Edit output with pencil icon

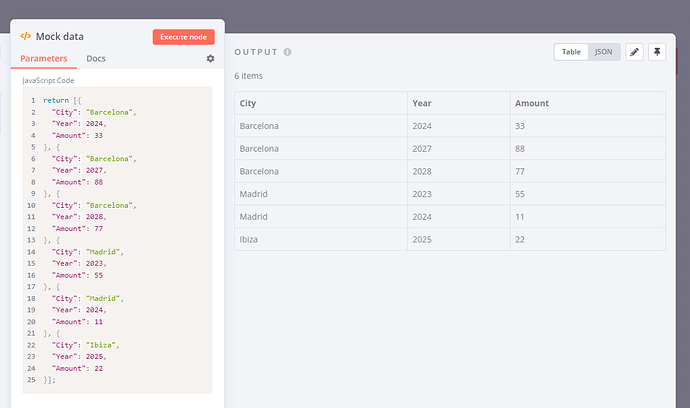click(x=634, y=52)
